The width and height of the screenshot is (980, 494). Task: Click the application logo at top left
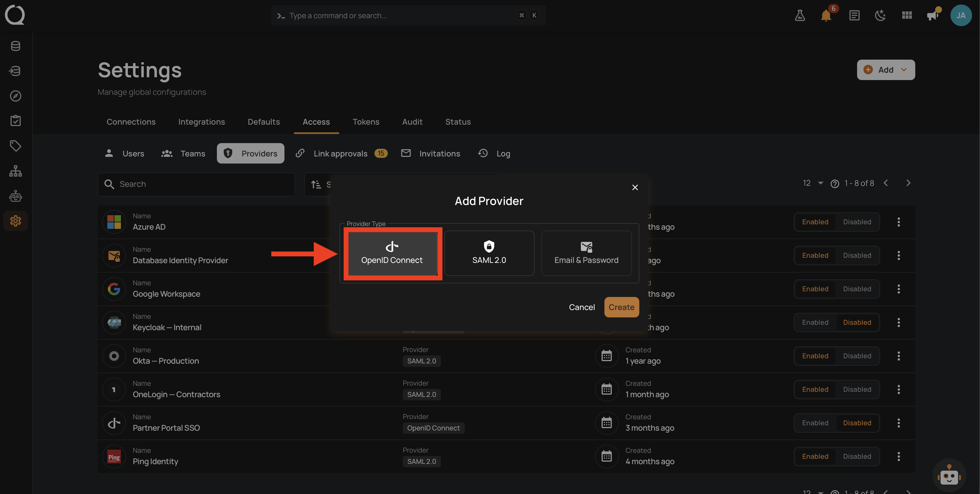15,15
